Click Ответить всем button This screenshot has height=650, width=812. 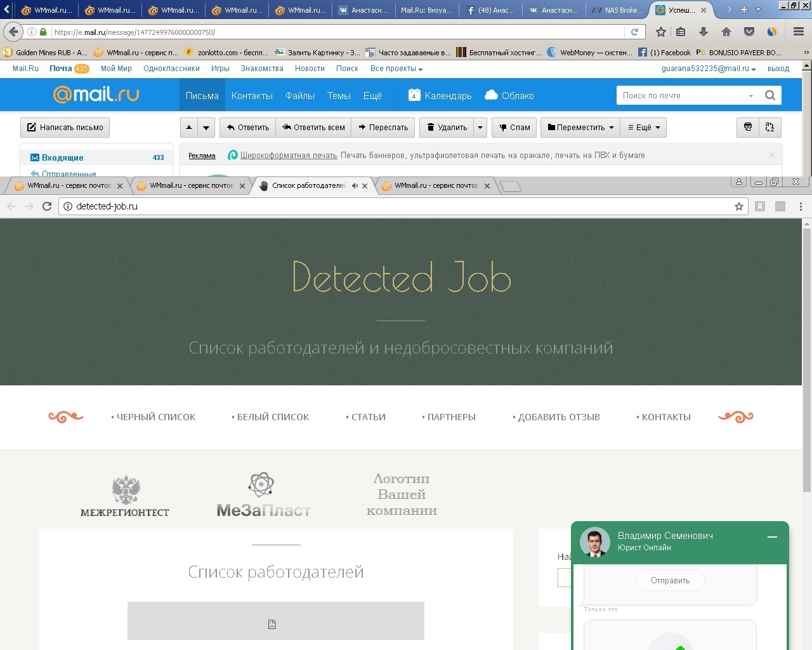(x=313, y=127)
